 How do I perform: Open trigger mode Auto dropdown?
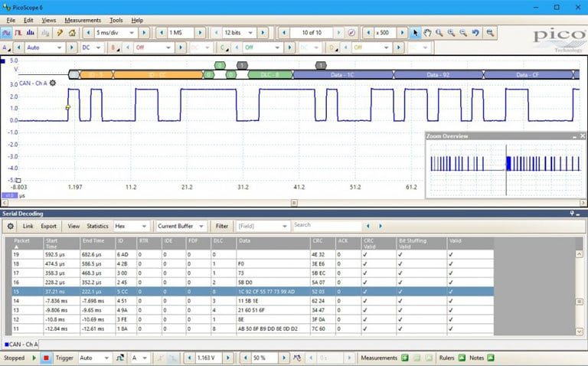(106, 358)
